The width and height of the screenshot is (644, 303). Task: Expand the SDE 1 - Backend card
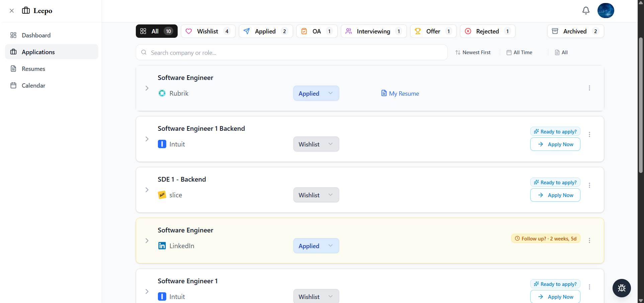click(147, 190)
